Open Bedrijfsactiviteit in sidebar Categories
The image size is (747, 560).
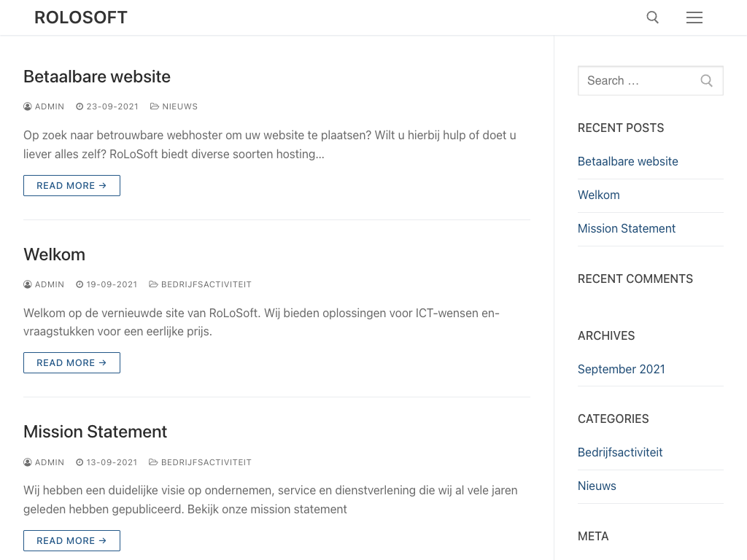[619, 452]
